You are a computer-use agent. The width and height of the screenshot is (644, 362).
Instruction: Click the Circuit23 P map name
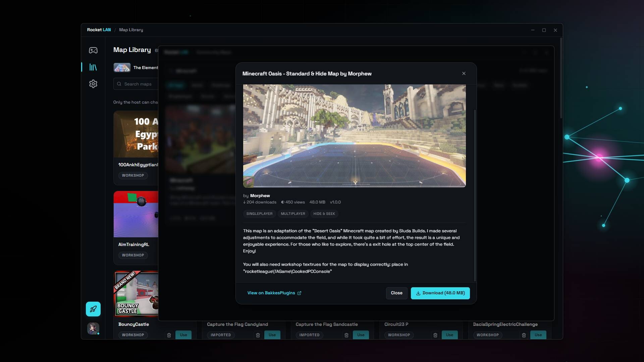pos(396,324)
